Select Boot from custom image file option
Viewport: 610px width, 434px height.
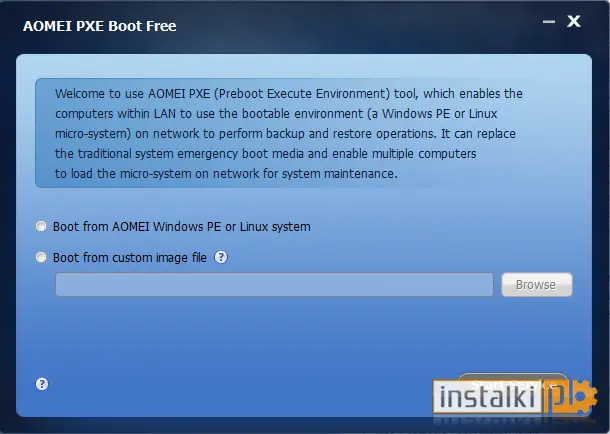click(41, 257)
